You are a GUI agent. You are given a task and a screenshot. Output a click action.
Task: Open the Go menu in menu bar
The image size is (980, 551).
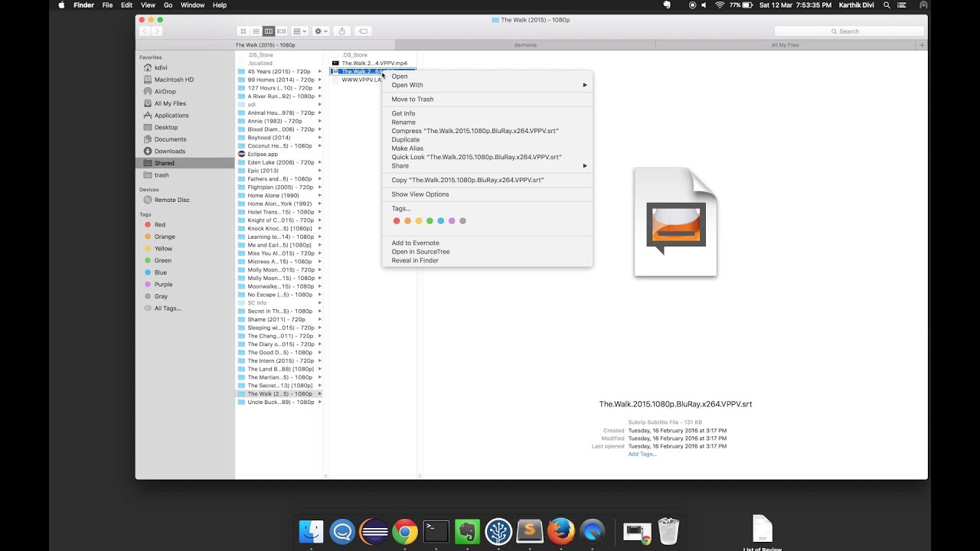[x=168, y=5]
